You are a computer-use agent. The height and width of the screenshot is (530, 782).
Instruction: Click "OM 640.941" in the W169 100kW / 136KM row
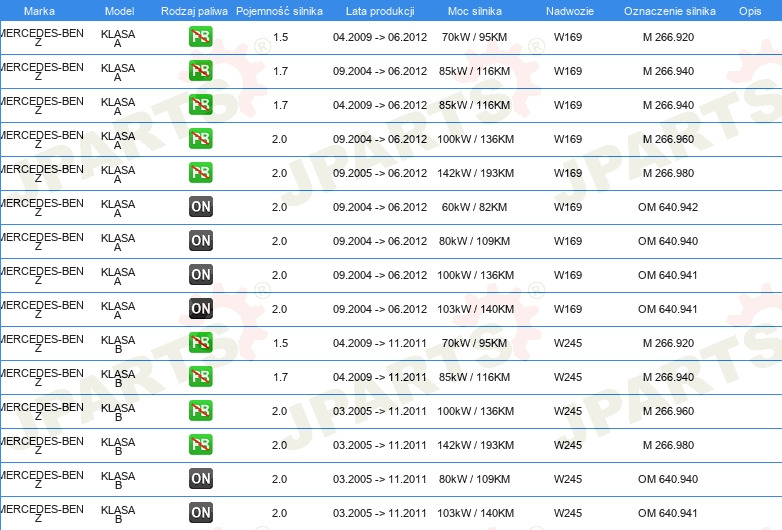click(668, 275)
